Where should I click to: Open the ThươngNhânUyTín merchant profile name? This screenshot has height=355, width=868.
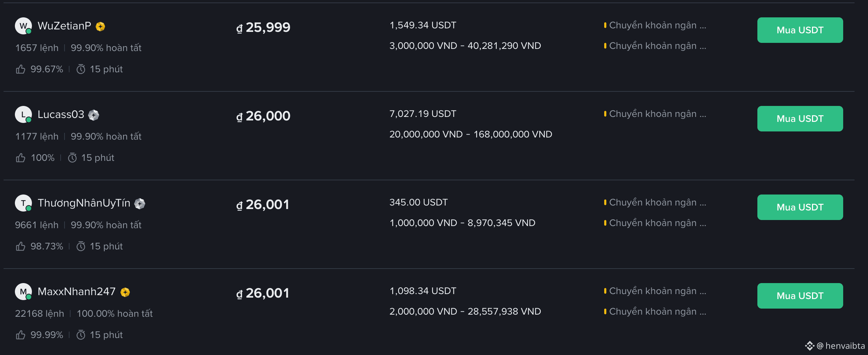pos(84,203)
